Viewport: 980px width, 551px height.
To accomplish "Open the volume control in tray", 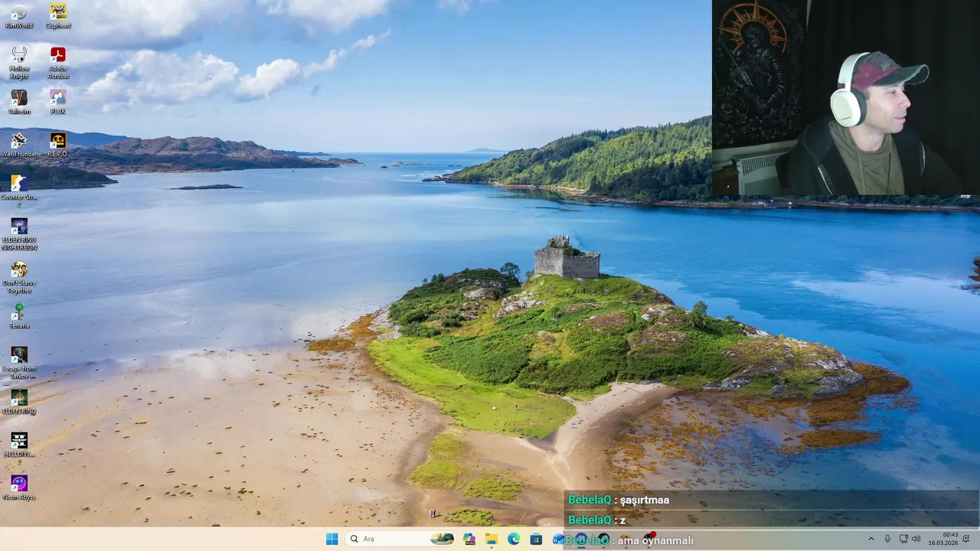I will [x=916, y=539].
